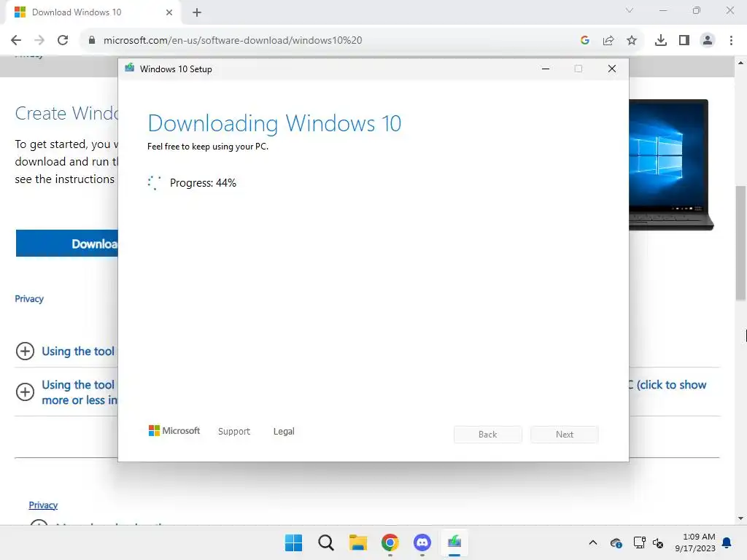
Task: Open Support link in Setup dialog
Action: (234, 431)
